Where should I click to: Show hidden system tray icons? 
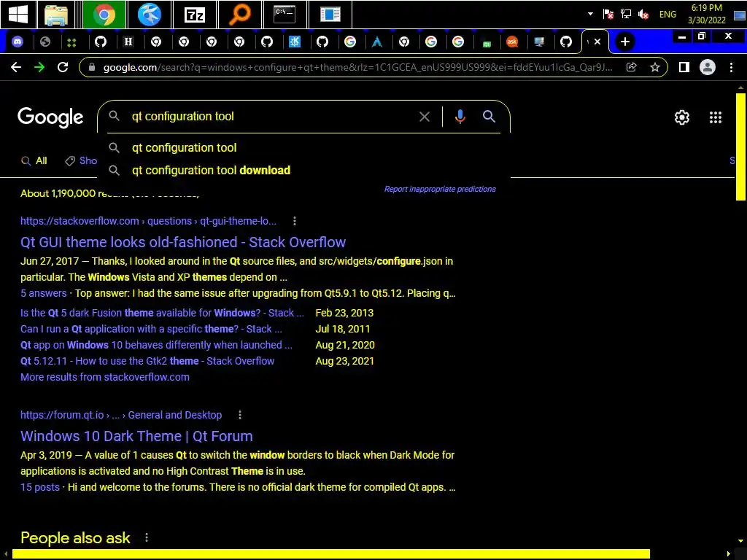tap(590, 14)
